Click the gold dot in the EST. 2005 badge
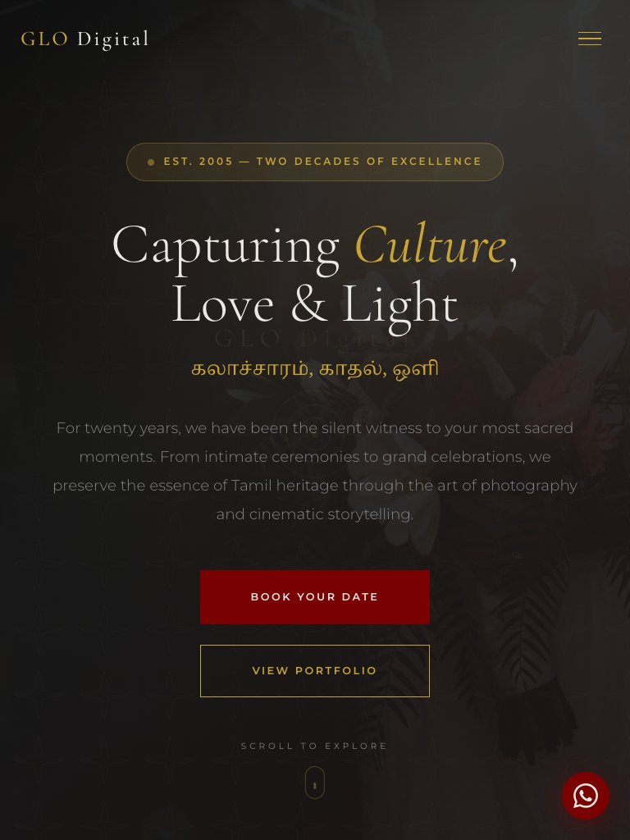The width and height of the screenshot is (630, 840). point(151,162)
